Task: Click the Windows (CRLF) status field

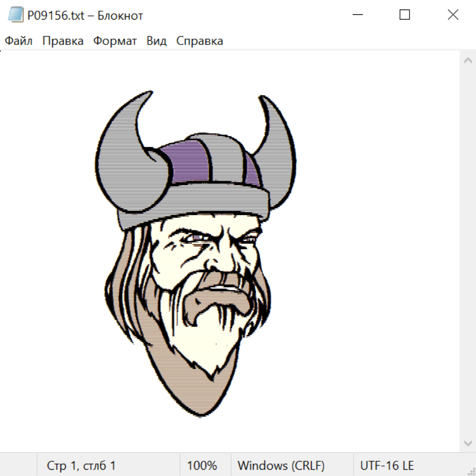Action: click(281, 465)
